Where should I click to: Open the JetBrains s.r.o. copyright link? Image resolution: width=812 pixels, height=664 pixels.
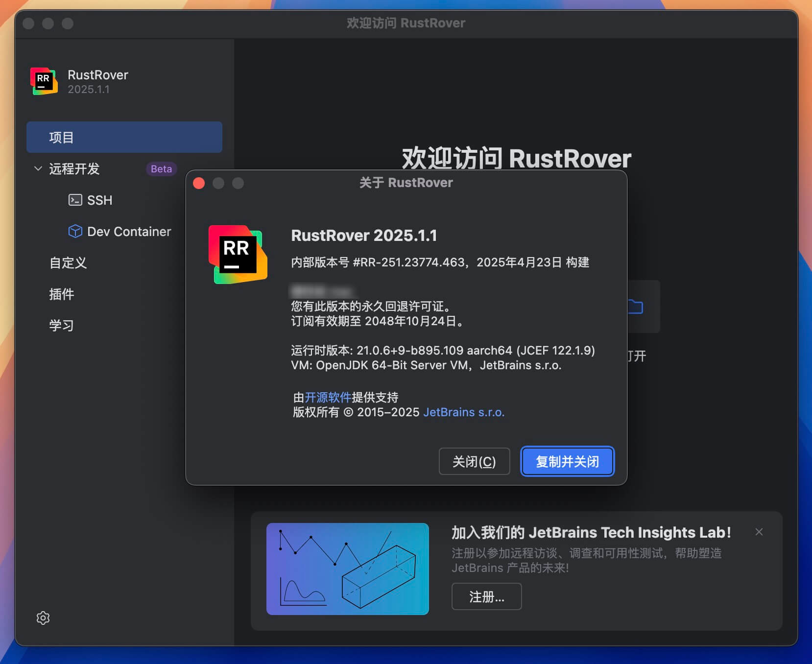464,412
